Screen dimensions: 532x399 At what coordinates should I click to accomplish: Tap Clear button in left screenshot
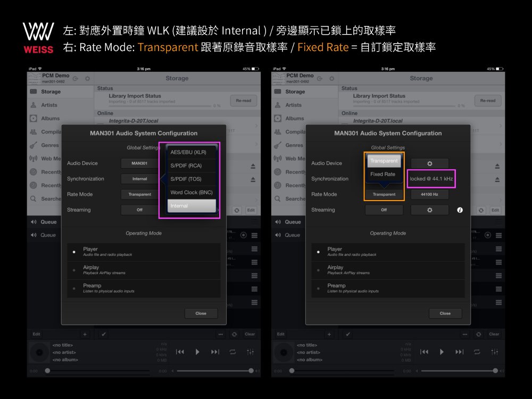(x=250, y=334)
